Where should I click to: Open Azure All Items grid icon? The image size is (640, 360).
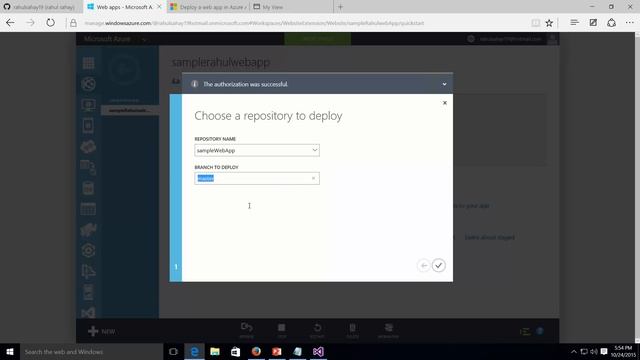(88, 63)
